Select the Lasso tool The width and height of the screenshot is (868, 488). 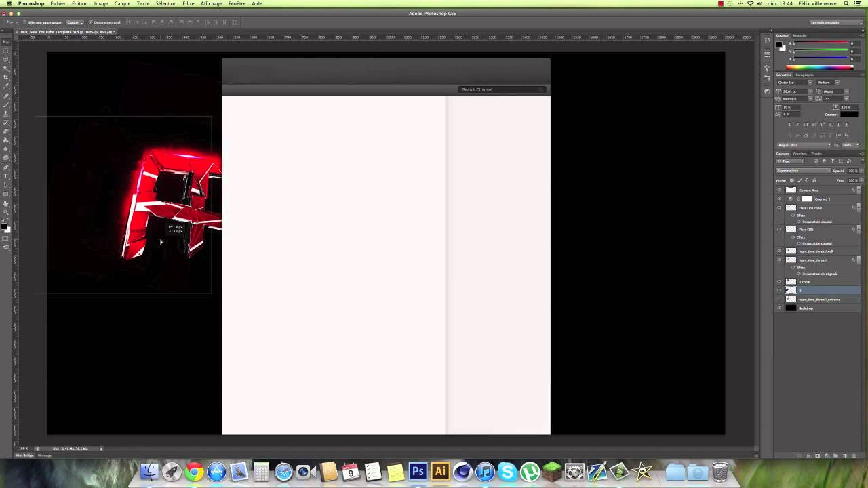[7, 60]
